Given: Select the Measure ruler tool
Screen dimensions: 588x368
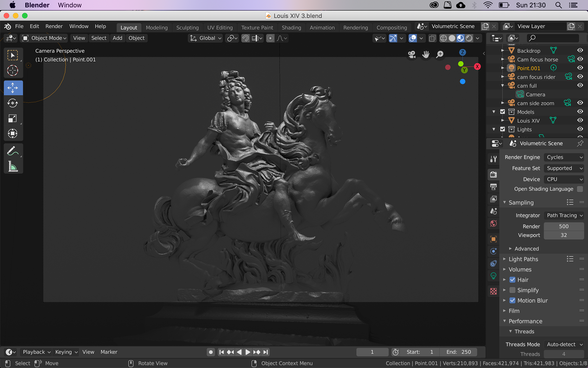Looking at the screenshot, I should pos(13,166).
